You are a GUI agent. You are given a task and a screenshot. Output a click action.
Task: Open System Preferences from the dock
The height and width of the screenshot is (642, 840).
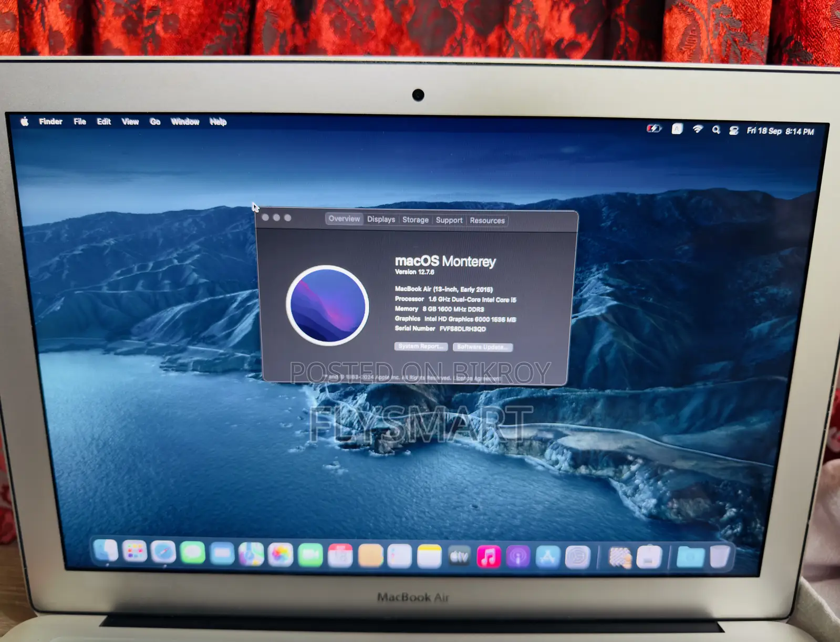(x=577, y=557)
